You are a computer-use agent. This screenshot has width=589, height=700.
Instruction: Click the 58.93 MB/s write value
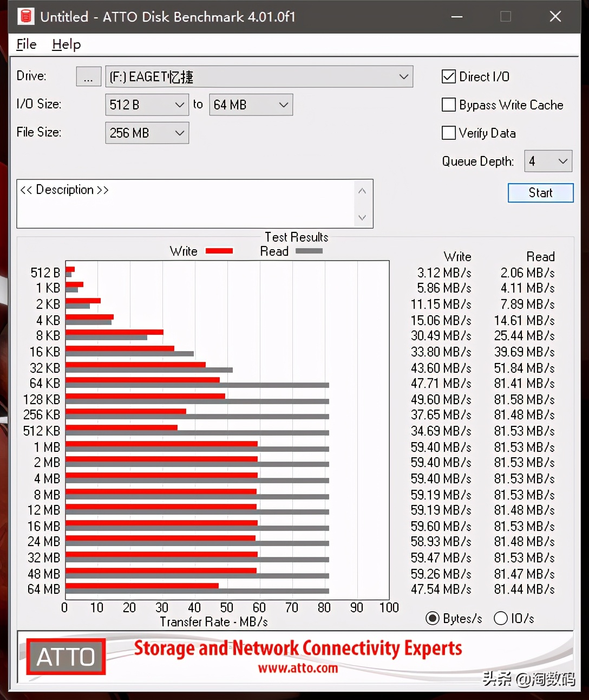tap(441, 541)
